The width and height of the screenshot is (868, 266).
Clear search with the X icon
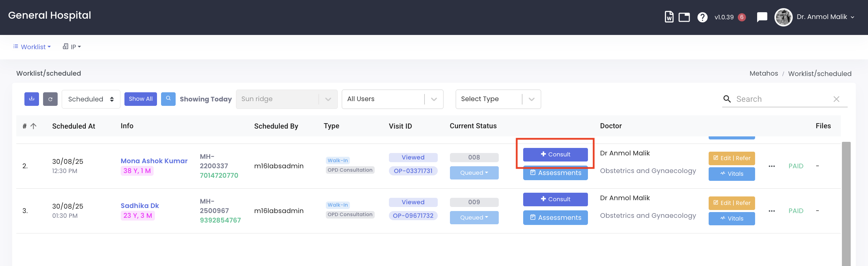coord(836,99)
